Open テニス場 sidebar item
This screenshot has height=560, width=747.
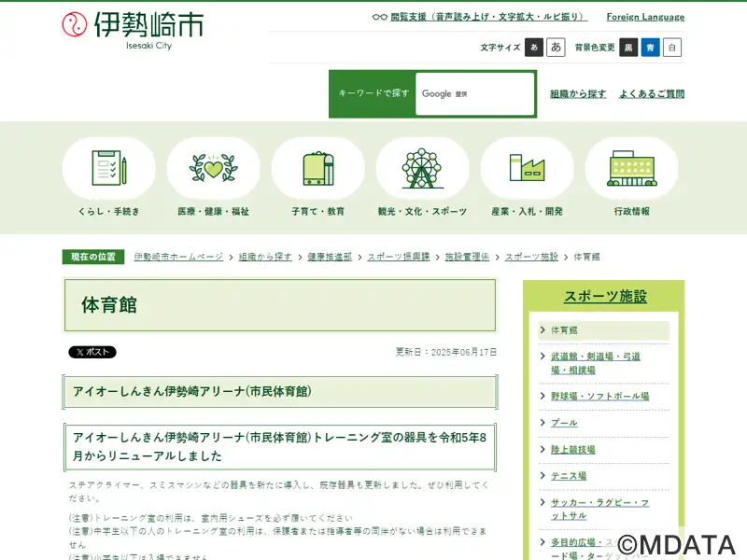(569, 476)
